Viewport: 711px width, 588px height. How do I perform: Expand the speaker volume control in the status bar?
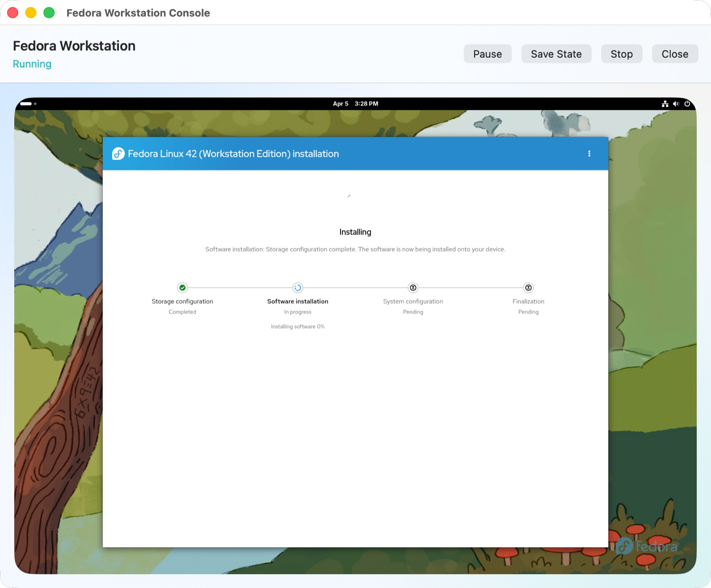coord(676,103)
